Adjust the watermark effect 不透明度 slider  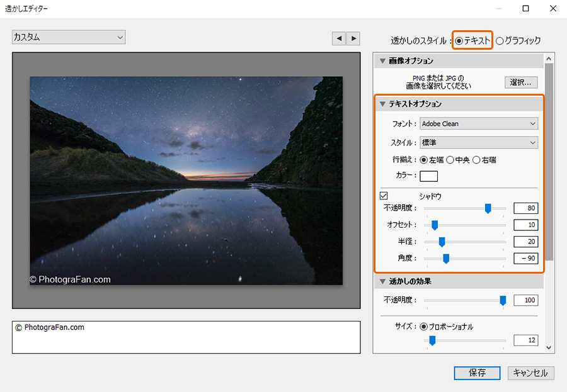pyautogui.click(x=503, y=300)
